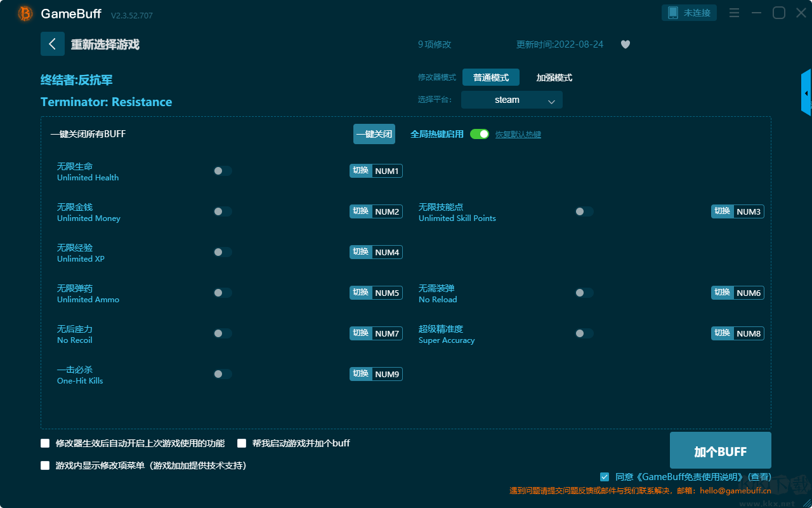
Task: Toggle the 无限金钱 Unlimited Money switch
Action: [223, 211]
